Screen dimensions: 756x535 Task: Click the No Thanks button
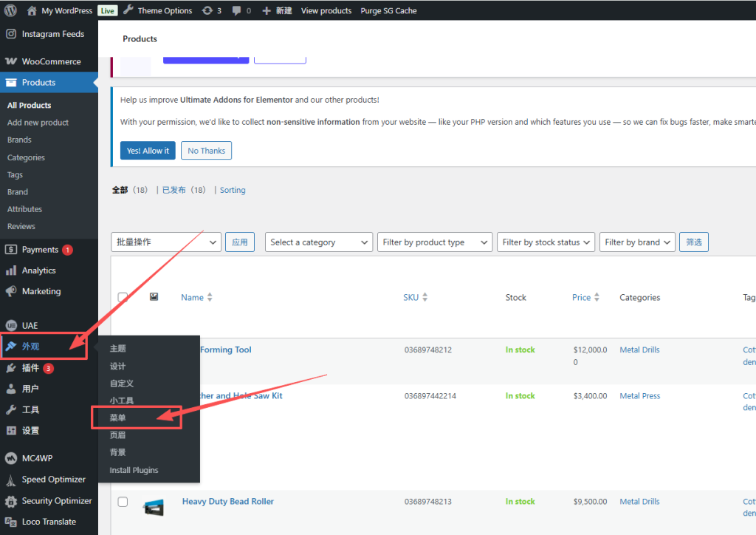point(206,151)
